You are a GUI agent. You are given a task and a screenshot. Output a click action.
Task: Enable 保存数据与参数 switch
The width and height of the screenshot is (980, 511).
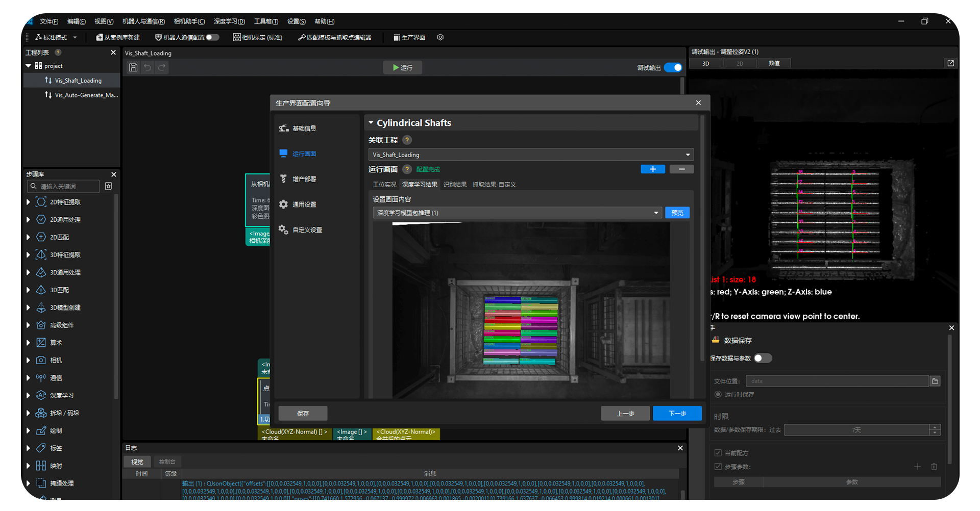click(763, 359)
